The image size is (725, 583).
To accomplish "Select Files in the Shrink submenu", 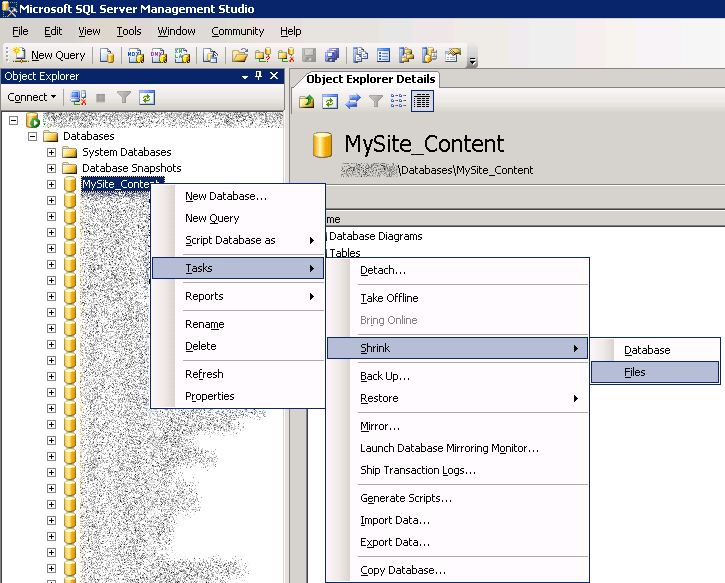I will point(635,372).
